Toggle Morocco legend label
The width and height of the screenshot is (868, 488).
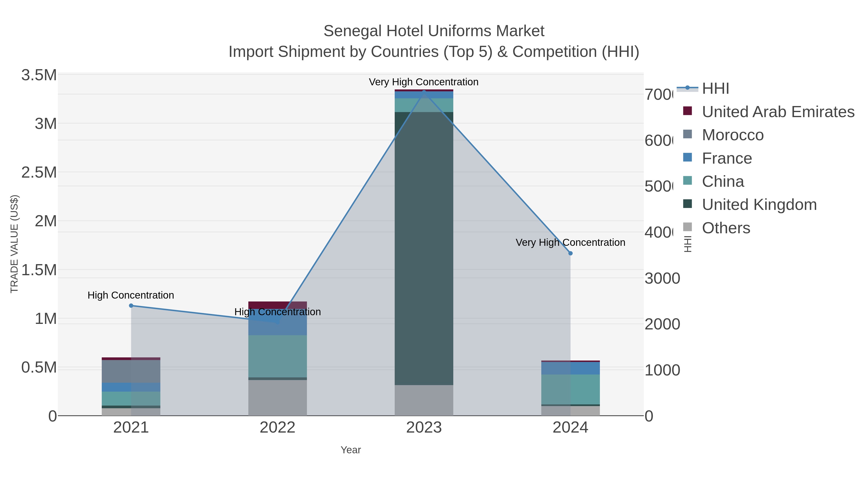[x=732, y=135]
